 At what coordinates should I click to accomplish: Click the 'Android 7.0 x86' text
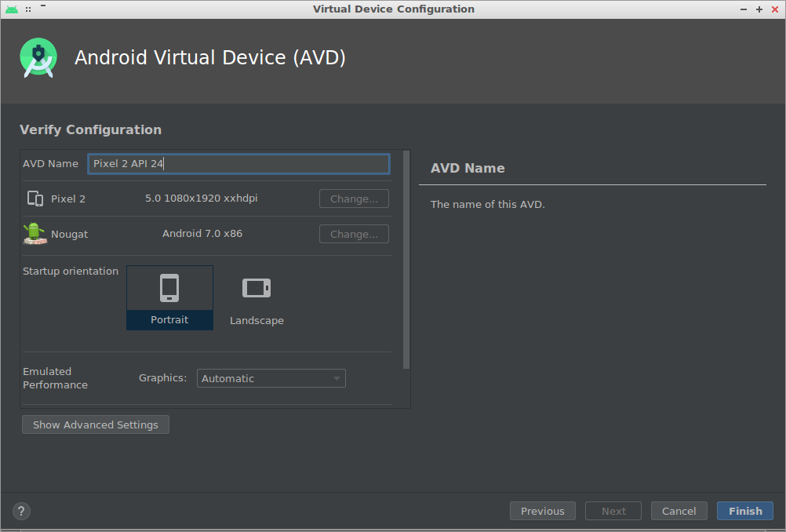(x=202, y=234)
